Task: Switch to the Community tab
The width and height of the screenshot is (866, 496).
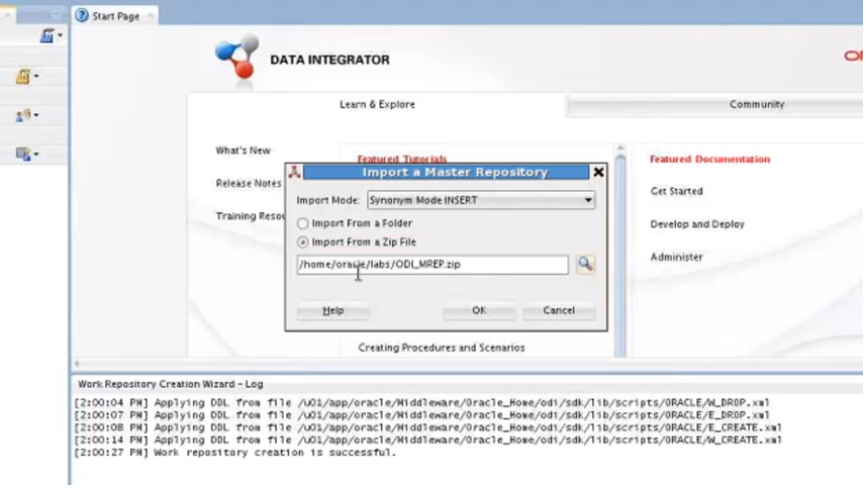Action: click(x=756, y=104)
